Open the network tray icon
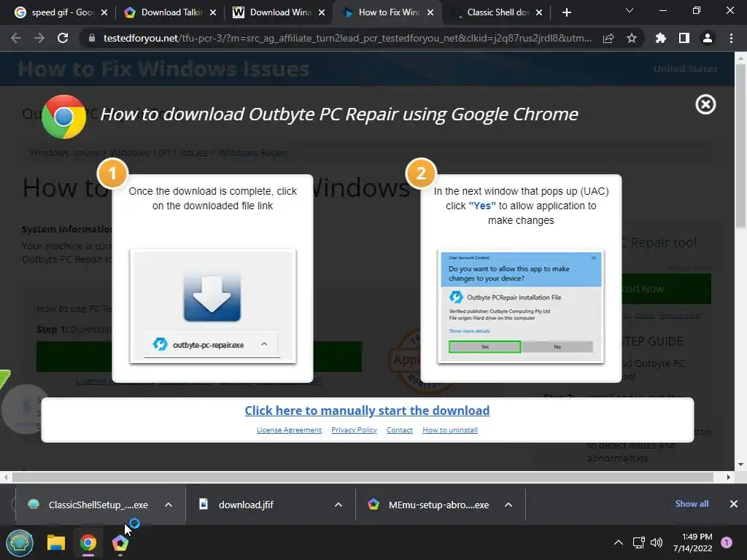 pos(638,542)
